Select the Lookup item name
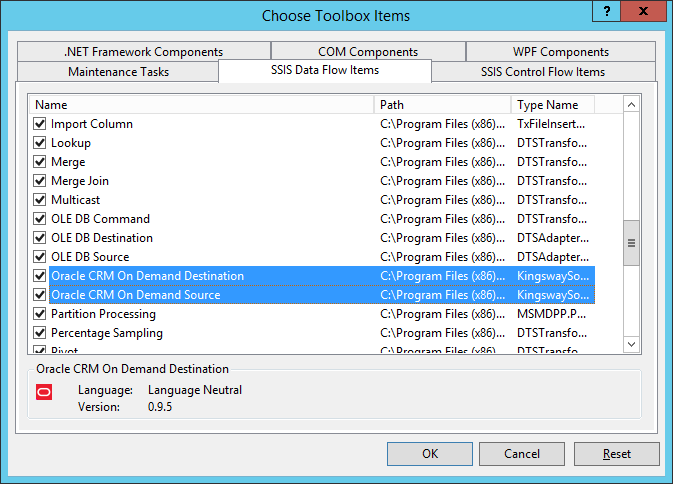The image size is (673, 484). pos(71,143)
